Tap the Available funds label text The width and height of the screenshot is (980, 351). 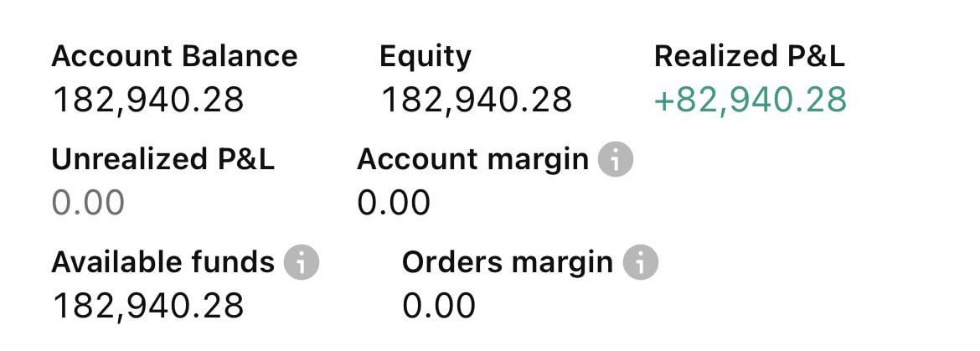click(162, 263)
